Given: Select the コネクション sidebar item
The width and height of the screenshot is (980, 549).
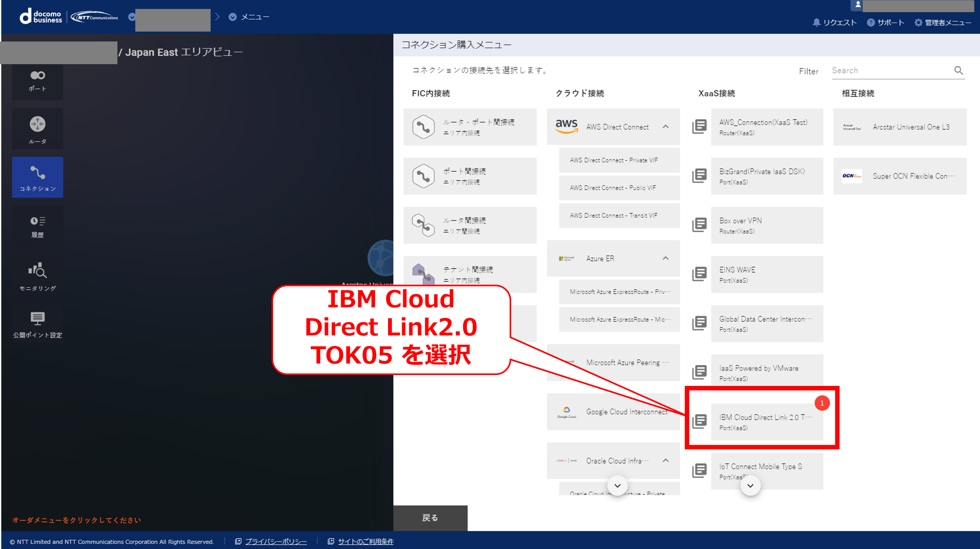Looking at the screenshot, I should tap(37, 177).
